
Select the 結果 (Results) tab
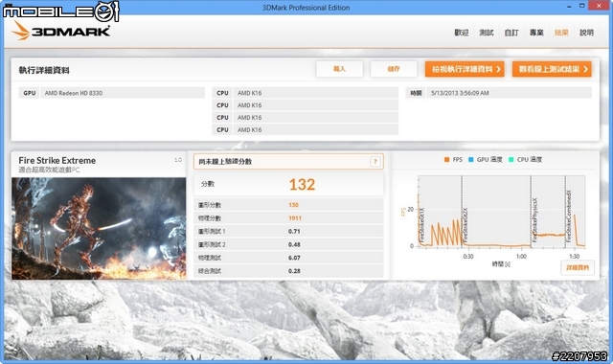pos(561,33)
